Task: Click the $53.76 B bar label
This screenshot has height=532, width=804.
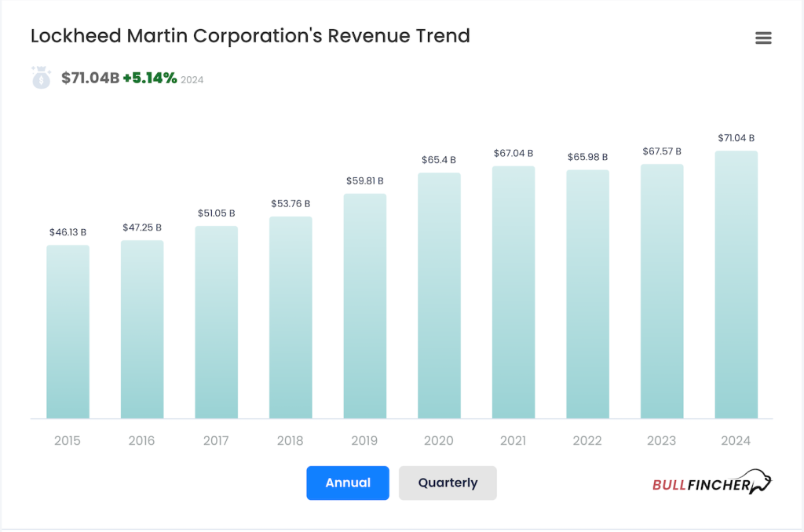Action: pos(291,203)
